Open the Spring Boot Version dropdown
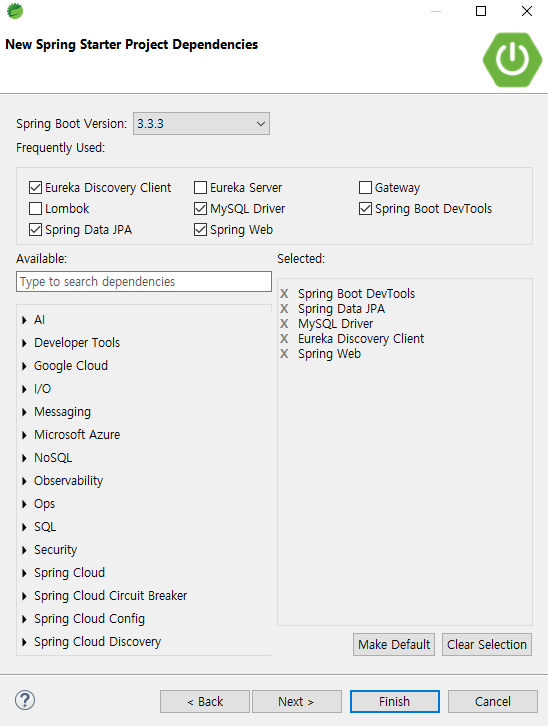Image resolution: width=548 pixels, height=726 pixels. click(201, 124)
